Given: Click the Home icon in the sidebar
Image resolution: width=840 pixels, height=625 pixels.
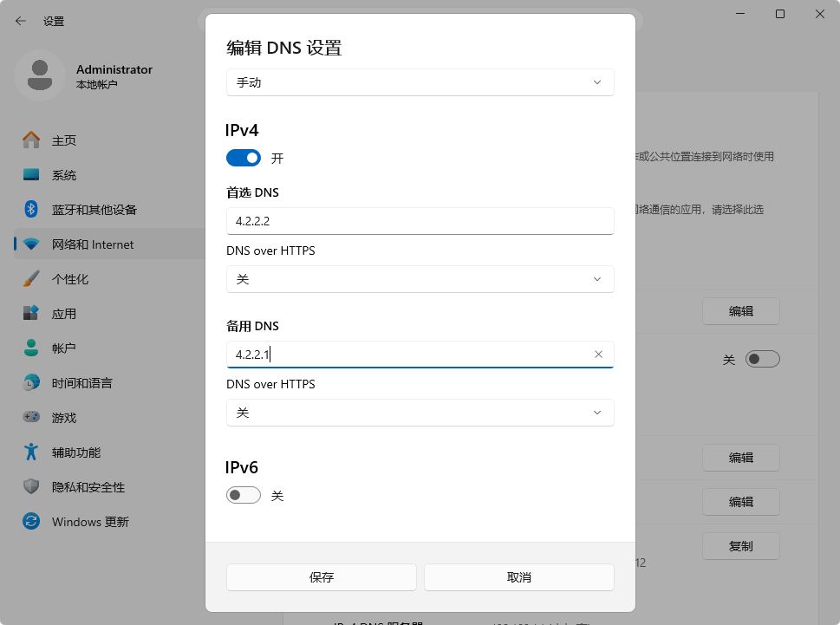Looking at the screenshot, I should (31, 140).
